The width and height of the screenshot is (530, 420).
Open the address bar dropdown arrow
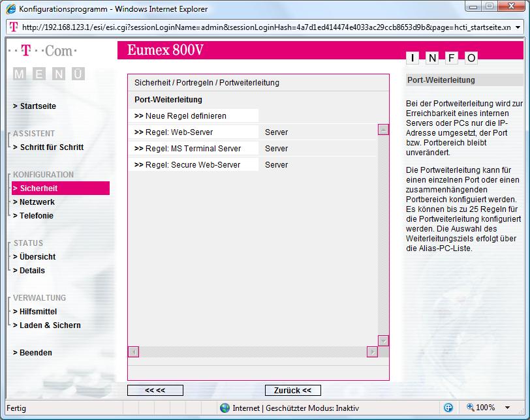pyautogui.click(x=518, y=27)
